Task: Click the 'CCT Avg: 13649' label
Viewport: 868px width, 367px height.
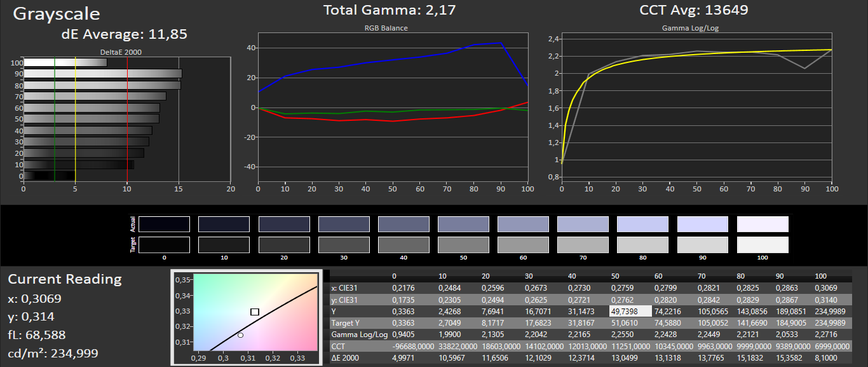Action: [694, 10]
